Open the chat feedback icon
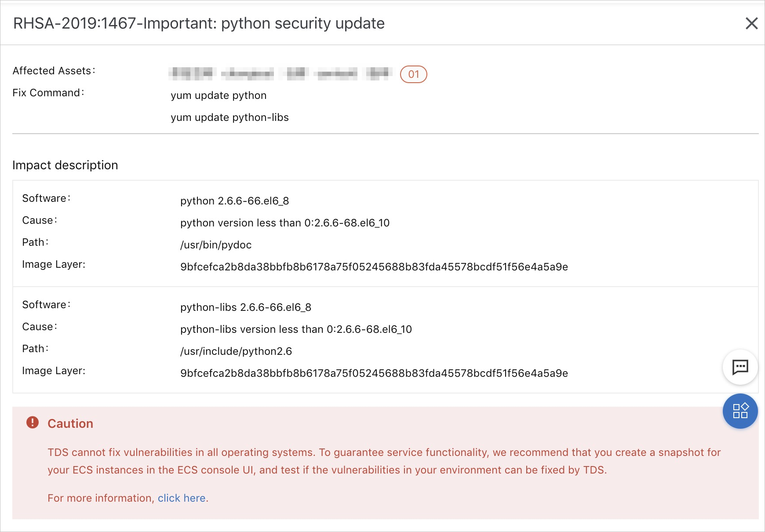Screen dimensions: 765x532 point(740,367)
